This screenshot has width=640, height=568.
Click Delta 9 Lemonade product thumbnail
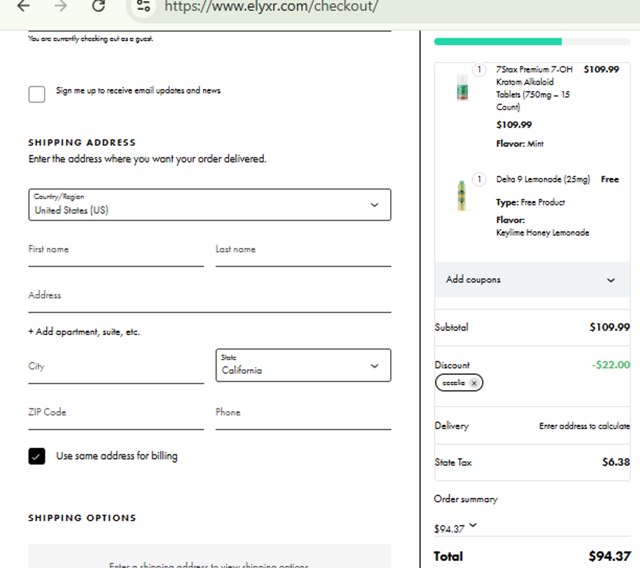[x=462, y=196]
